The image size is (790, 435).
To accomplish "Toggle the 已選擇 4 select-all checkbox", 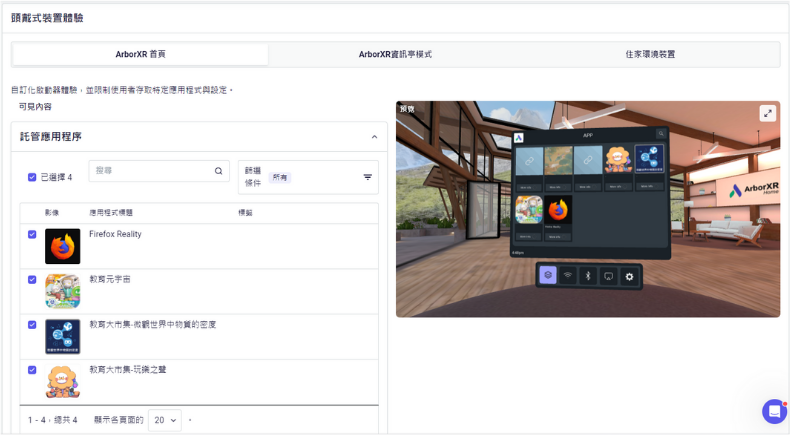I will click(32, 177).
